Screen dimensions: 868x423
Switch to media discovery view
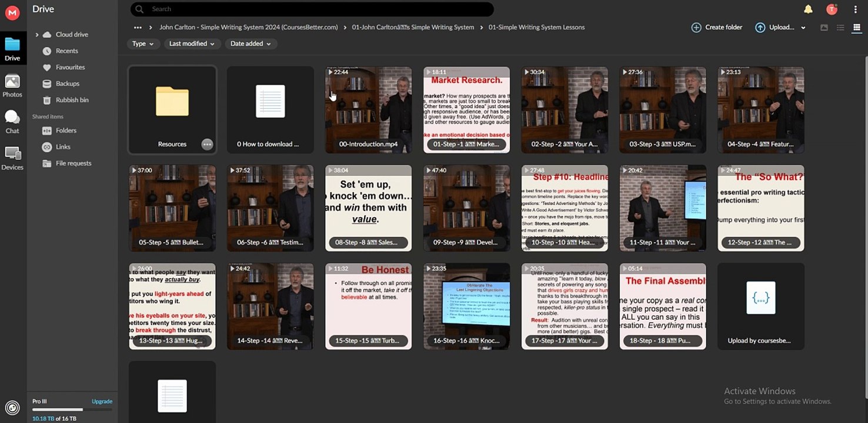(x=824, y=28)
